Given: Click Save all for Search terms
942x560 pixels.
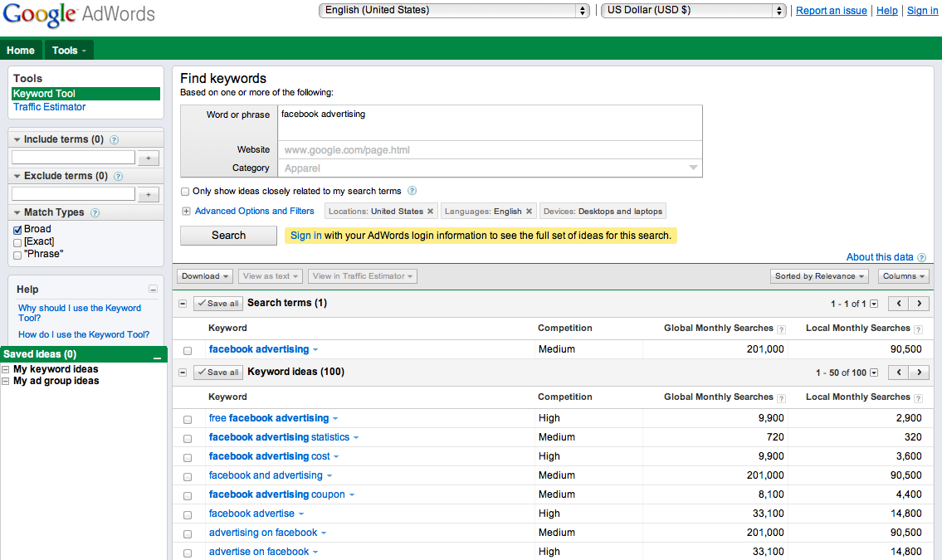Looking at the screenshot, I should coord(217,304).
